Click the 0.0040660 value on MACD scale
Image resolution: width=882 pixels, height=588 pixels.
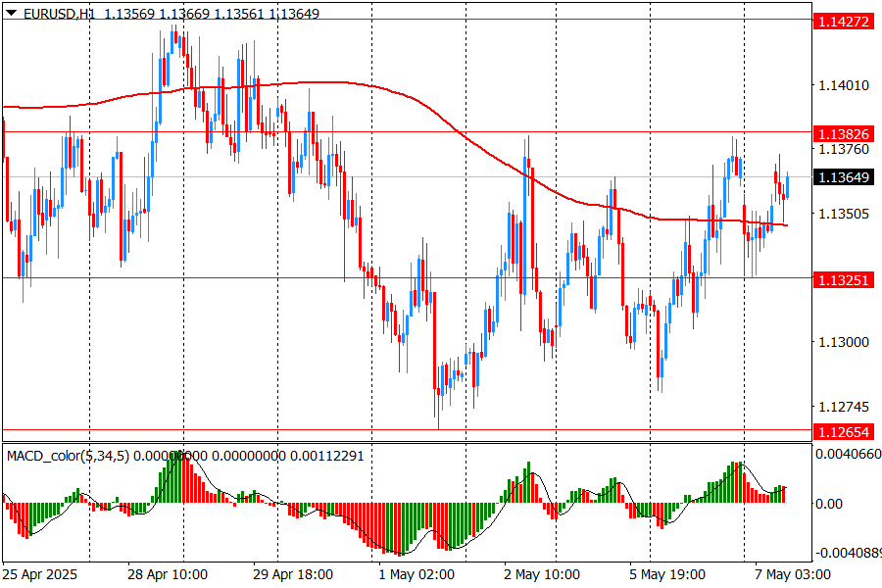coord(848,455)
